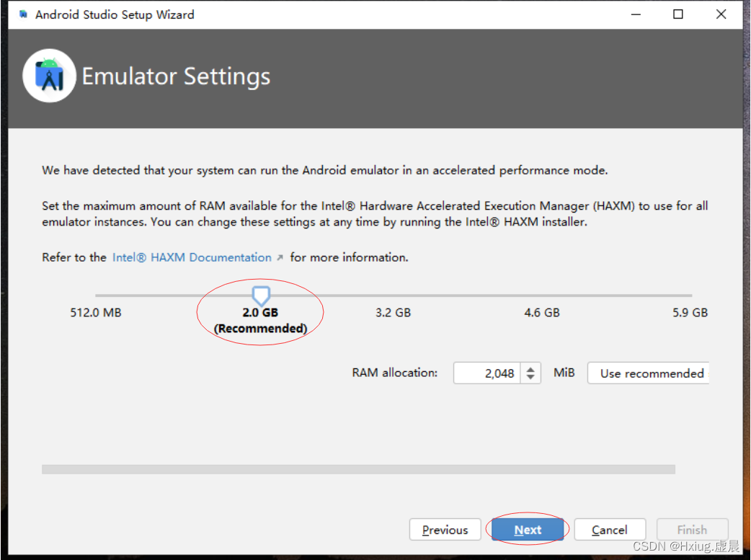
Task: Cancel the setup wizard
Action: point(610,529)
